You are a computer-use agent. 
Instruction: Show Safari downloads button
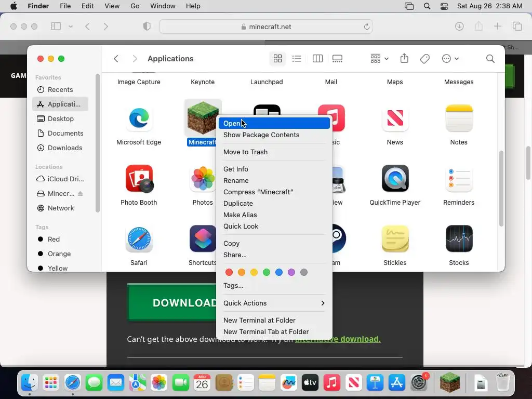tap(459, 26)
